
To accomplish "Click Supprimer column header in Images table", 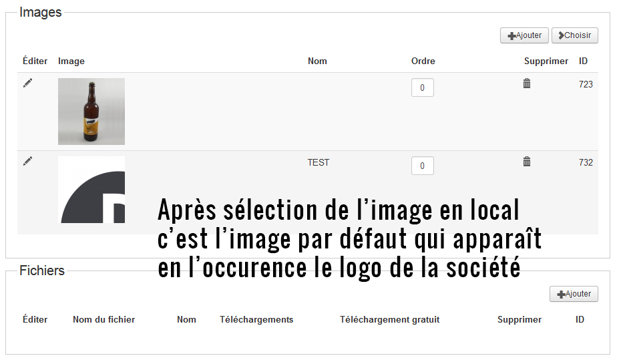I will (x=546, y=61).
